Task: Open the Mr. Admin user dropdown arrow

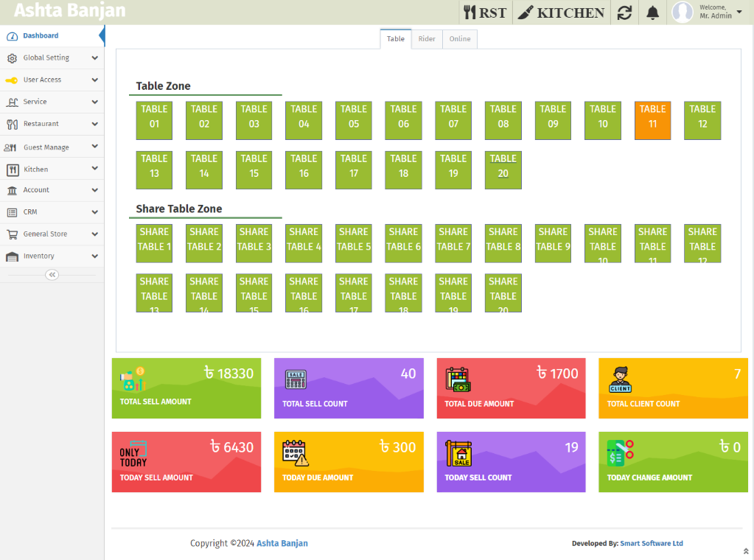Action: click(739, 12)
